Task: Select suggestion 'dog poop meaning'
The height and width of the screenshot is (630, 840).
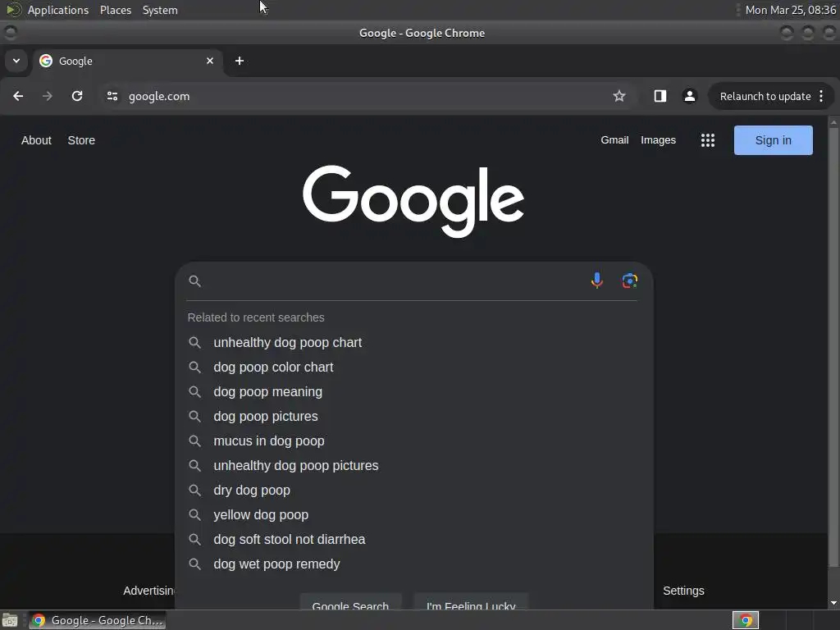Action: pos(268,391)
